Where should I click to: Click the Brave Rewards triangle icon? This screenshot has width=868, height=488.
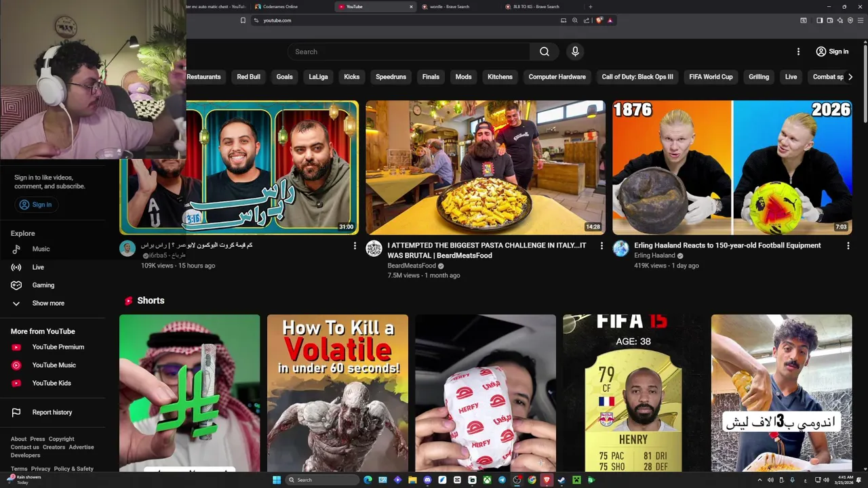coord(610,20)
